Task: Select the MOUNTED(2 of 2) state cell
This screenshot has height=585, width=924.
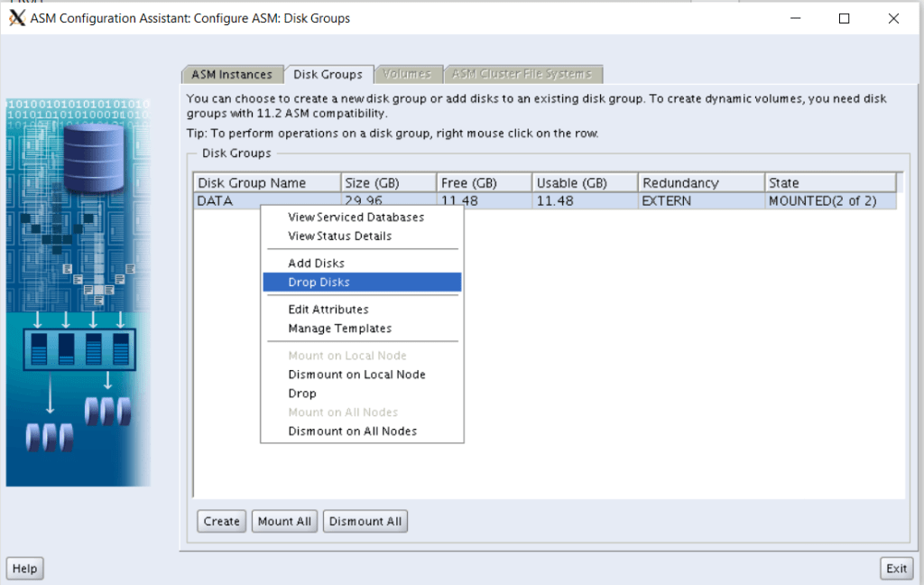Action: (822, 200)
